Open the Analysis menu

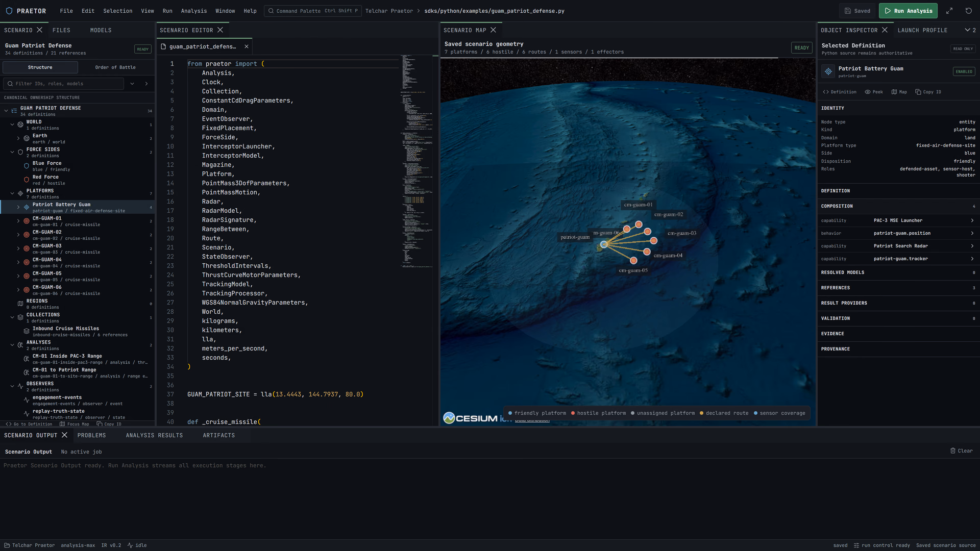[194, 11]
